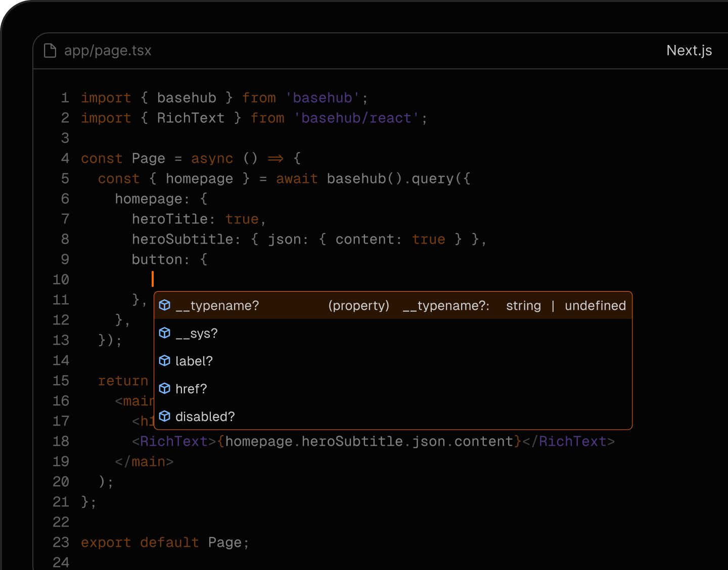The width and height of the screenshot is (728, 570).
Task: Click 'export default' on line 23
Action: point(140,543)
